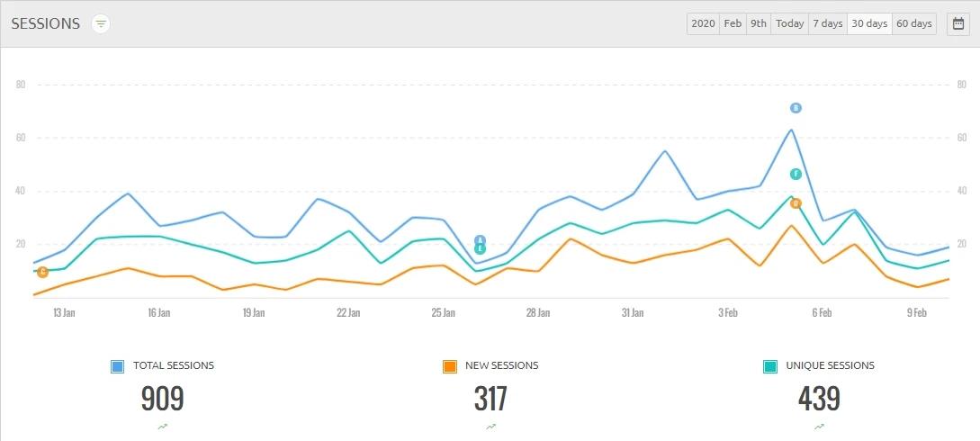Viewport: 980px width, 441px height.
Task: Show Today's sessions
Action: coord(789,24)
